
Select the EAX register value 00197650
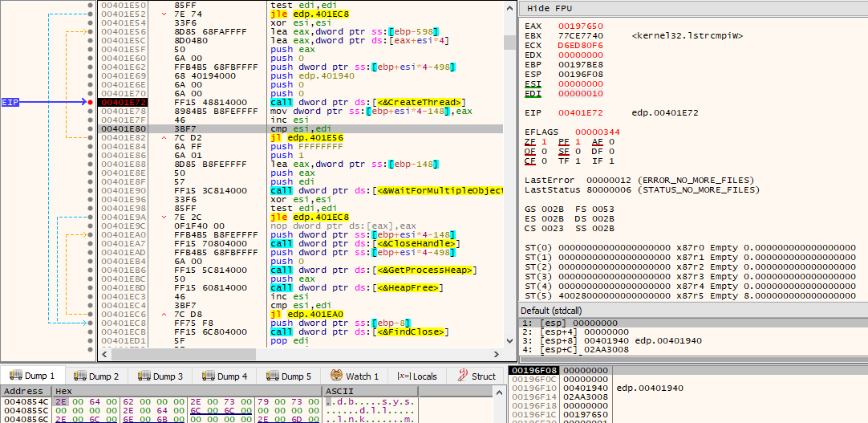[x=581, y=26]
